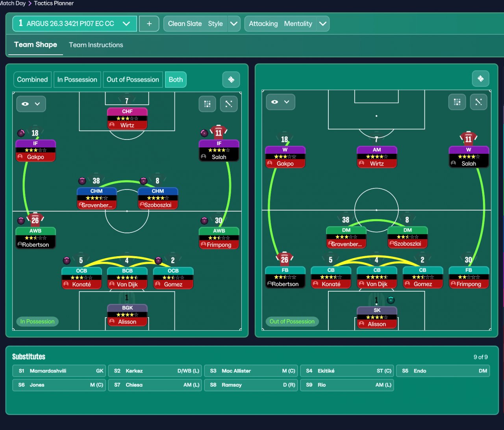Select substitute S8 Ramsay
Image resolution: width=504 pixels, height=430 pixels.
251,385
